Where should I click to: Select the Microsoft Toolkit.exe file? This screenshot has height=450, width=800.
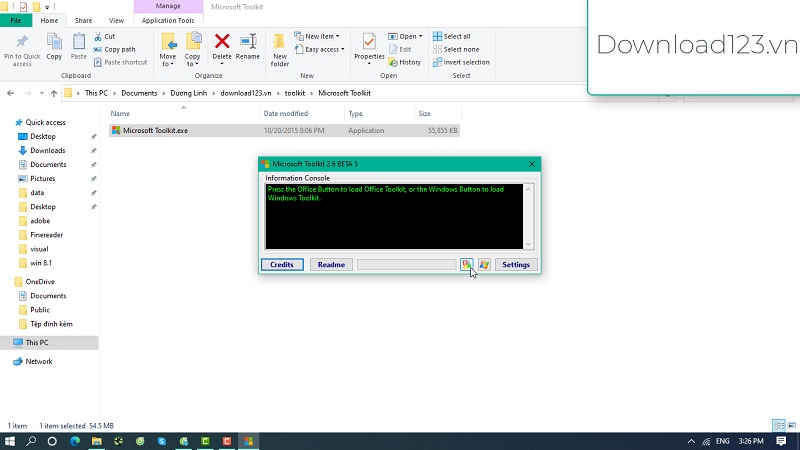pos(155,130)
